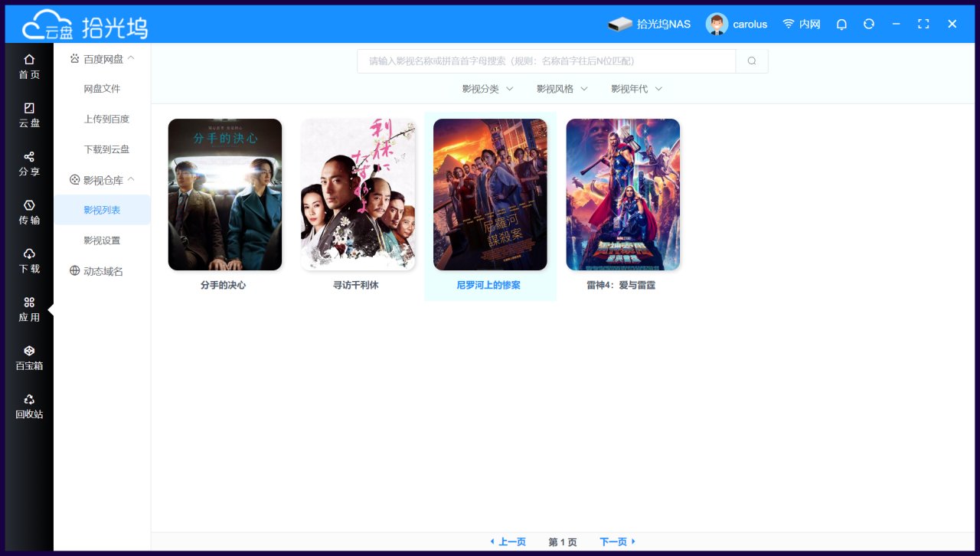Open the 影视风格 dropdown
Screen dimensions: 980x556
562,89
